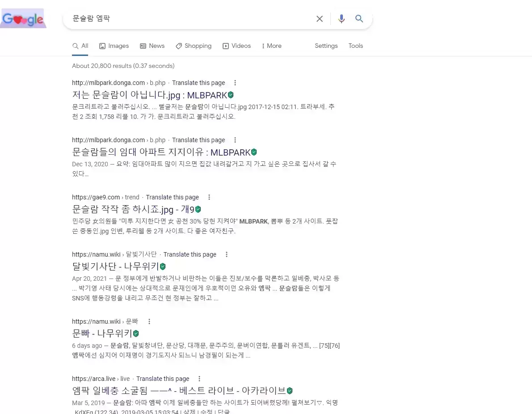Screen dimensions: 532x414
Task: Open three-dot menu for first mlbpark result
Action: [x=235, y=83]
